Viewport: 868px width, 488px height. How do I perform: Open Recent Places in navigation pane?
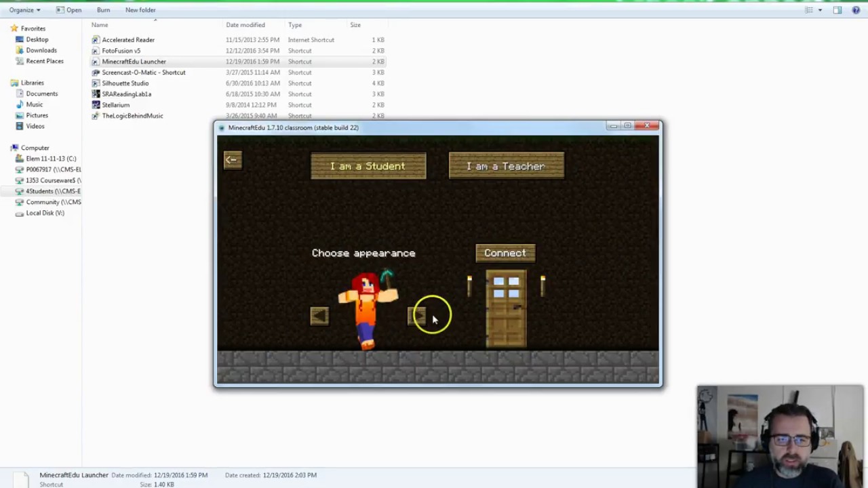(x=45, y=61)
